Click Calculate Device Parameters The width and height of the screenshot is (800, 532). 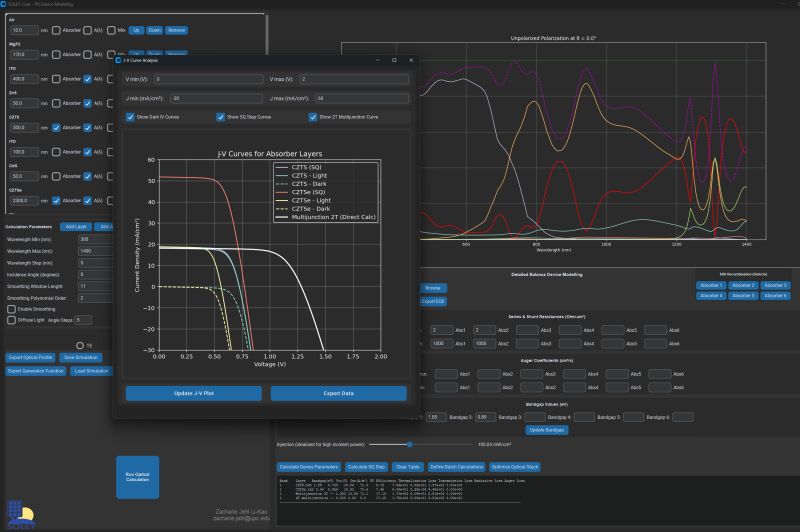coord(309,467)
